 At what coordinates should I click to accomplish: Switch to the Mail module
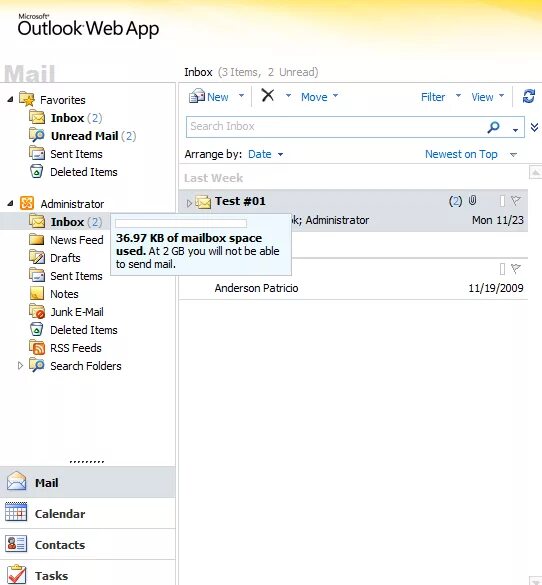87,482
